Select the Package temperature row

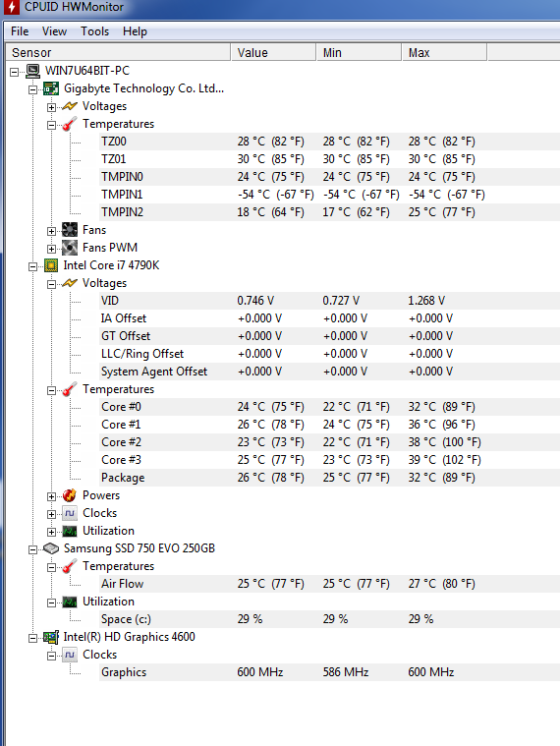[329, 478]
